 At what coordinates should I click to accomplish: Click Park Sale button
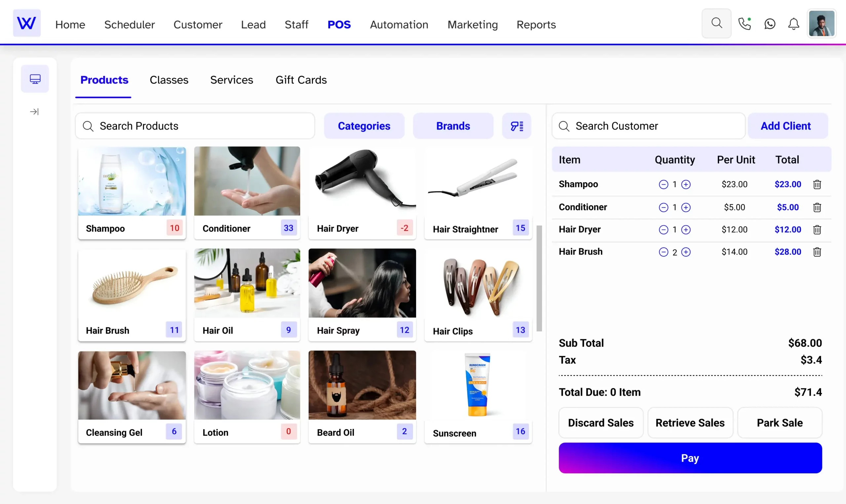click(779, 423)
